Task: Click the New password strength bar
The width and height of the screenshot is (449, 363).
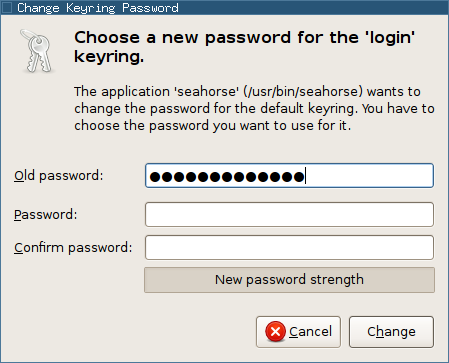Action: tap(289, 280)
